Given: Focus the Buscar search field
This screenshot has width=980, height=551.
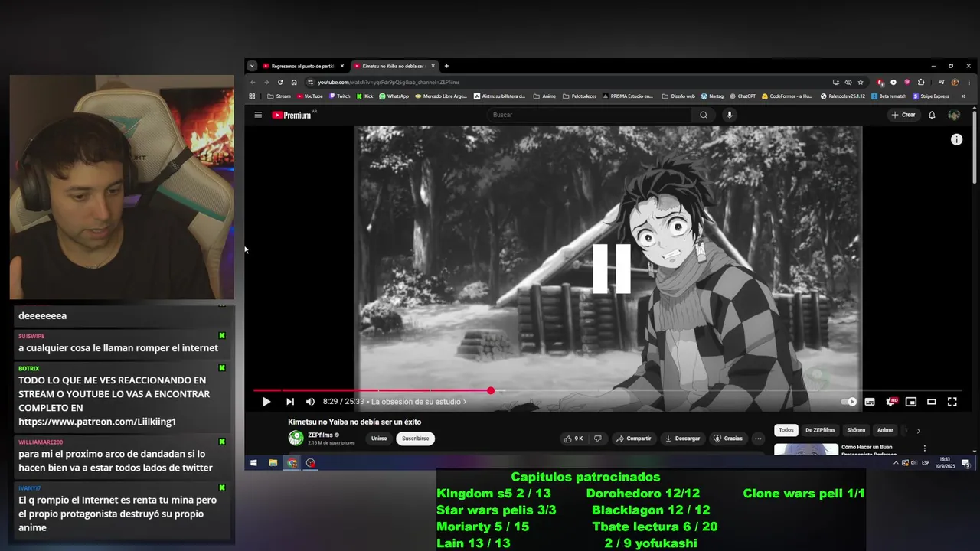Looking at the screenshot, I should point(590,115).
